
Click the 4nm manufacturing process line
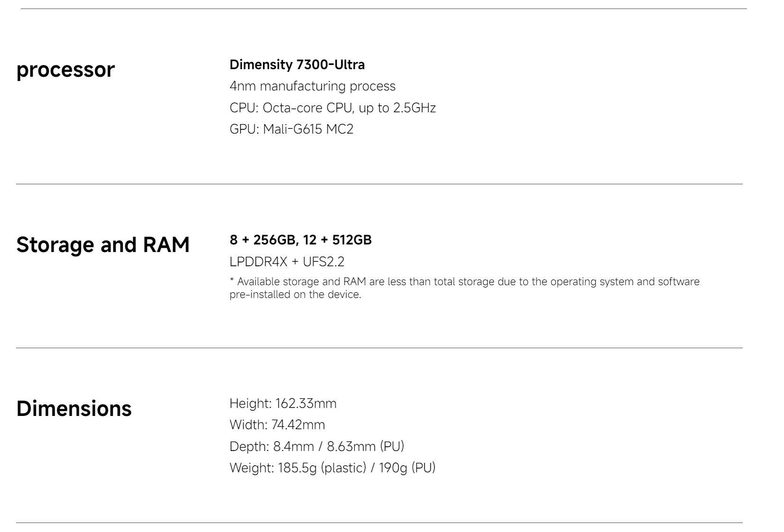tap(312, 86)
